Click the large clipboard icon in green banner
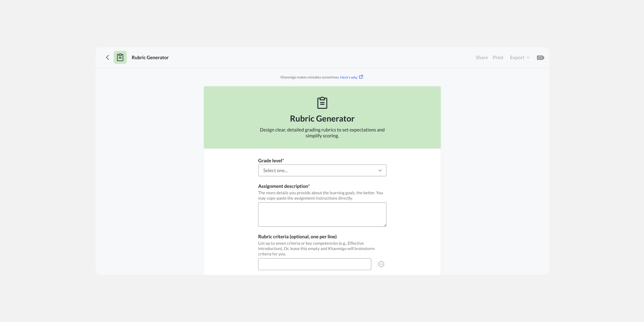The height and width of the screenshot is (322, 644). pos(322,103)
